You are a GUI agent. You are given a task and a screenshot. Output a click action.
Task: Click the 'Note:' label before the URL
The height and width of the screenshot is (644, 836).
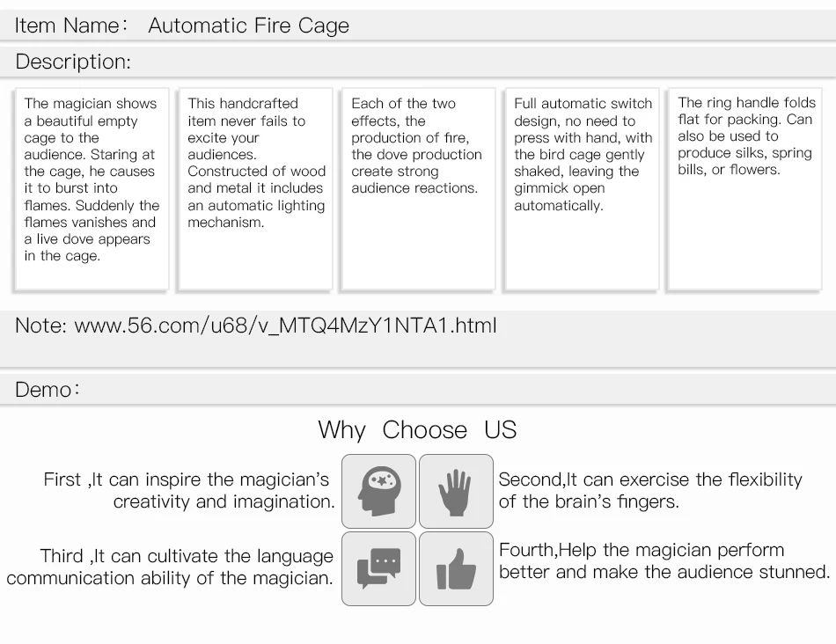[x=41, y=326]
